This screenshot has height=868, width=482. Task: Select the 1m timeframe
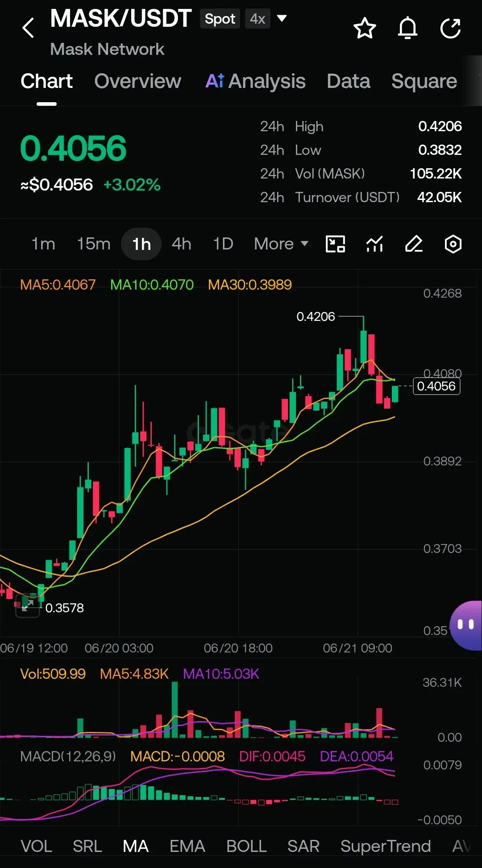pos(43,244)
